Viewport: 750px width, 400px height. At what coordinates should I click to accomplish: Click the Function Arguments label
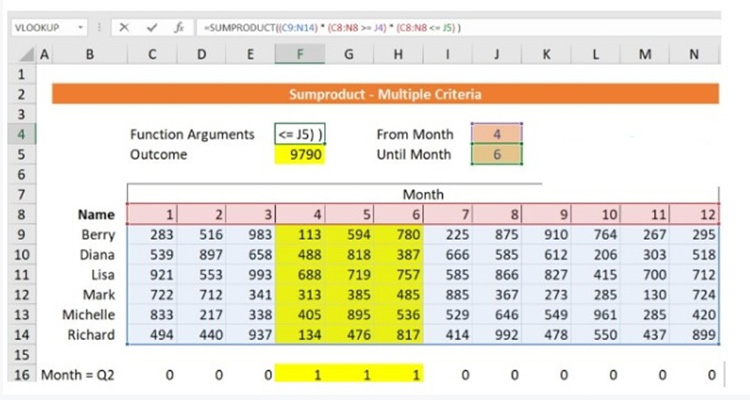[192, 134]
